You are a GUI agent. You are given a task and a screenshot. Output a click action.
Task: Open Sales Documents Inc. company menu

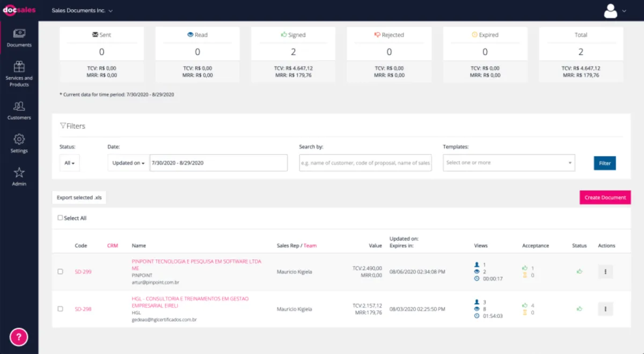tap(82, 11)
